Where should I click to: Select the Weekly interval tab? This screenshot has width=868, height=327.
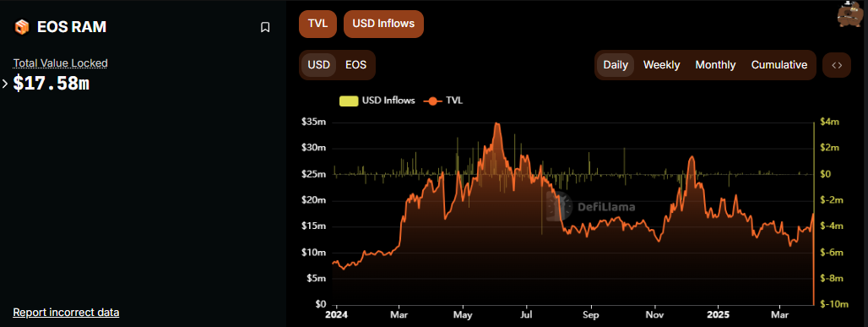click(661, 65)
